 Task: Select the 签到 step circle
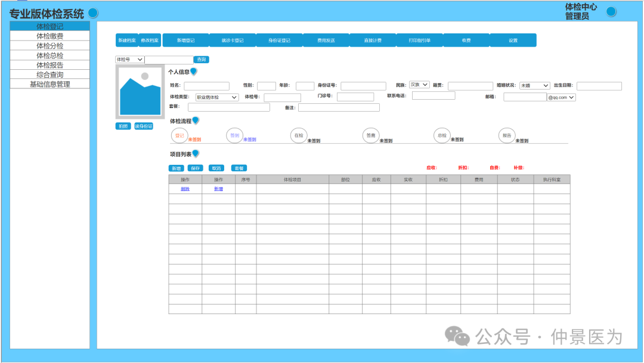click(x=234, y=136)
